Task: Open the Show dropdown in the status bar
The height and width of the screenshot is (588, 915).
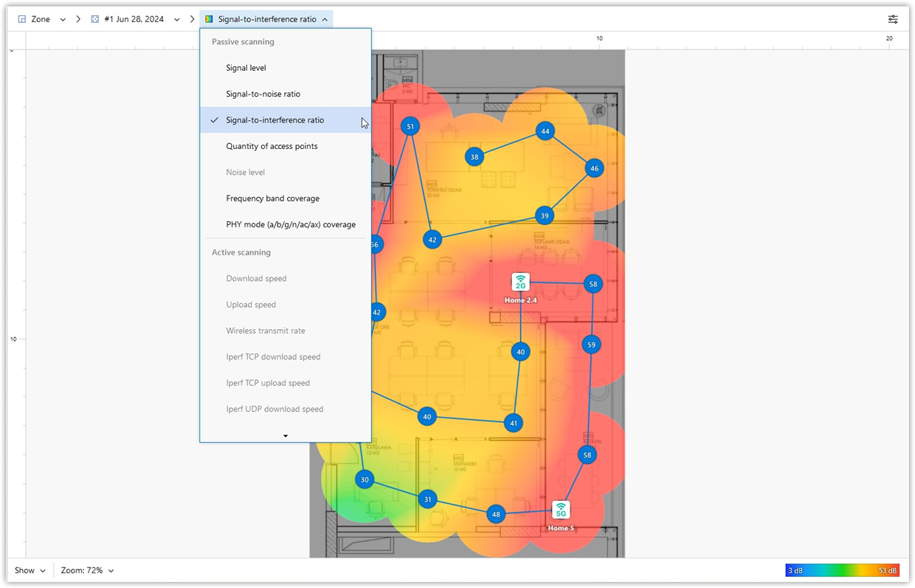Action: [29, 570]
